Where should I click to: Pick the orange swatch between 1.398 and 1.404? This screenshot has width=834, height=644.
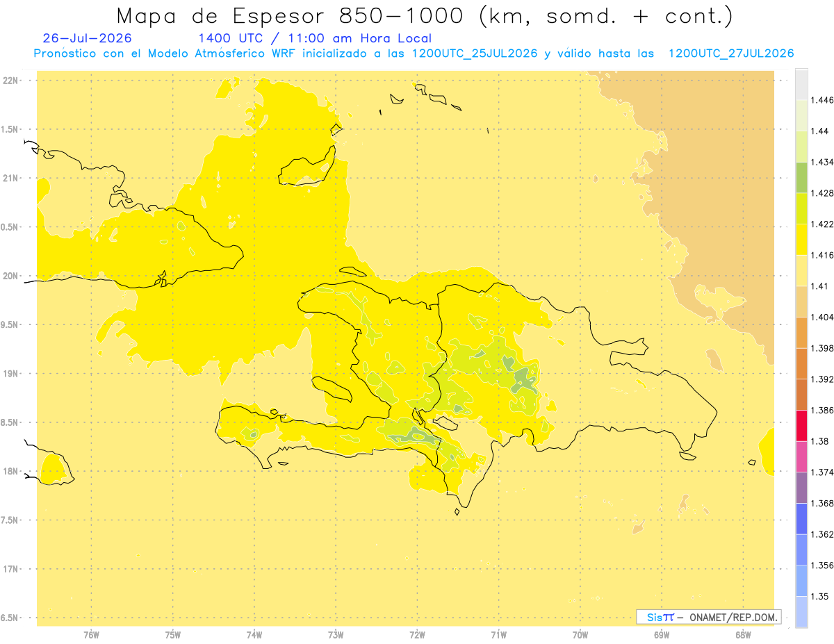pyautogui.click(x=801, y=333)
